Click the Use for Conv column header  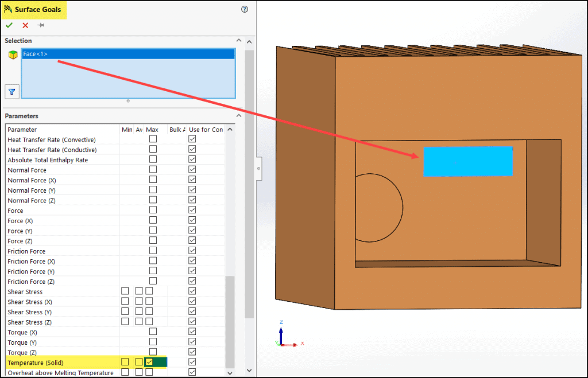pyautogui.click(x=206, y=130)
